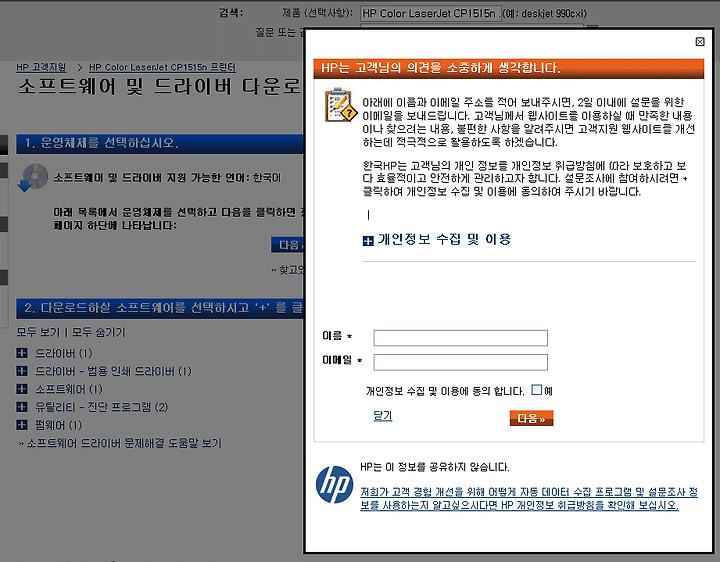
Task: Open 소프트웨어 드라이버 문제해결 도움말 보기
Action: tap(124, 443)
